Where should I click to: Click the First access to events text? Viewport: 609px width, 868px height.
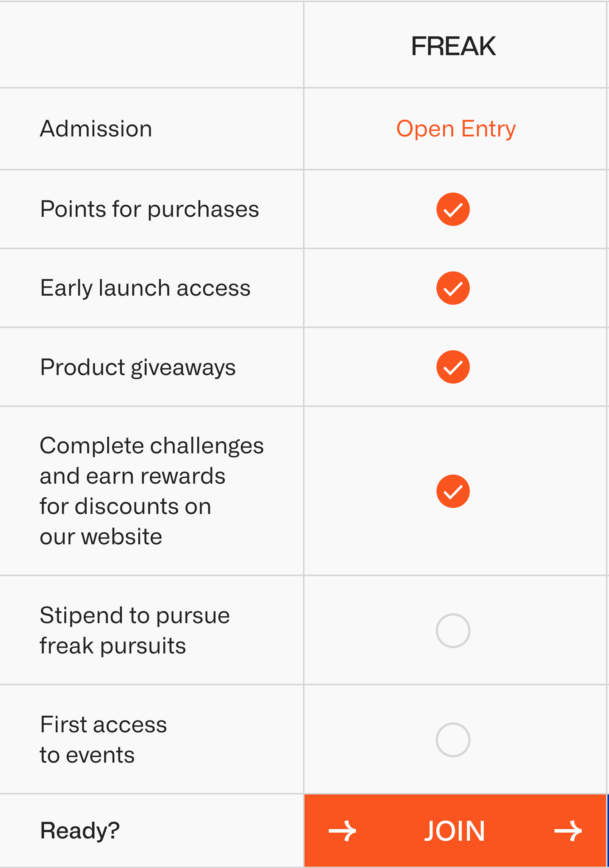pos(103,740)
